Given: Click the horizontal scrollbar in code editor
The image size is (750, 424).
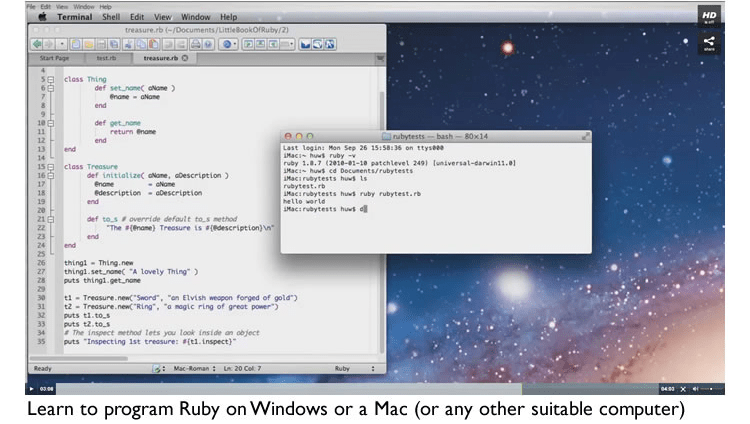Looking at the screenshot, I should tap(79, 358).
